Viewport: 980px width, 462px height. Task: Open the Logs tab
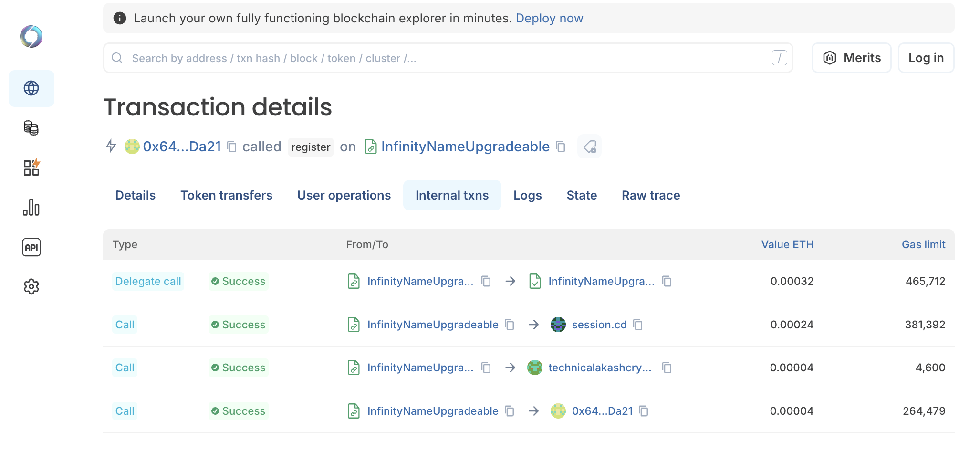pos(528,195)
